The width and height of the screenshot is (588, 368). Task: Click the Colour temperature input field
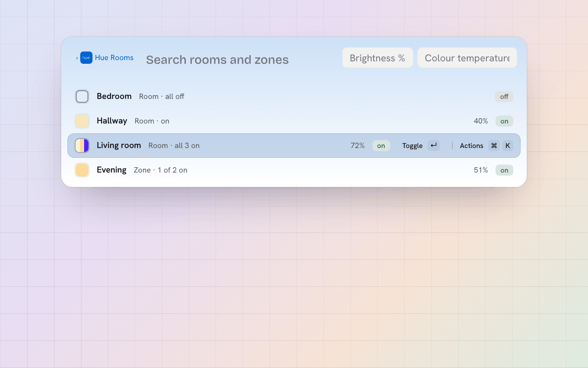pos(467,58)
